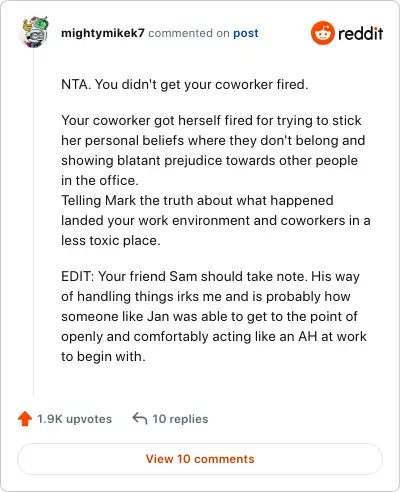Click the reddit wordmark text
Image resolution: width=400 pixels, height=492 pixels.
360,34
